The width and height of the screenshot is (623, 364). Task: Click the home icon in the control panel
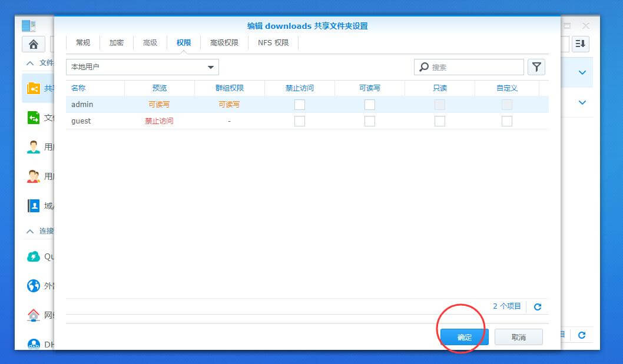pyautogui.click(x=34, y=44)
